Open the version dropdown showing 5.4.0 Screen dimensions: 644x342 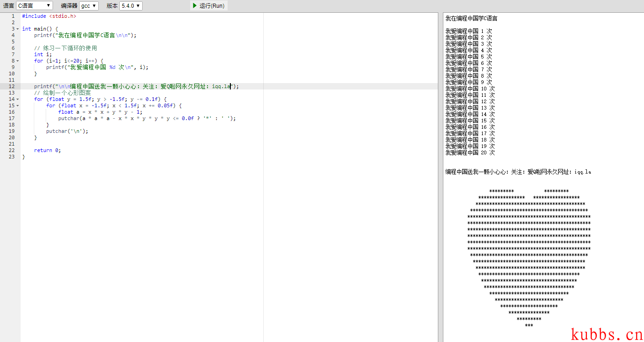(x=131, y=6)
